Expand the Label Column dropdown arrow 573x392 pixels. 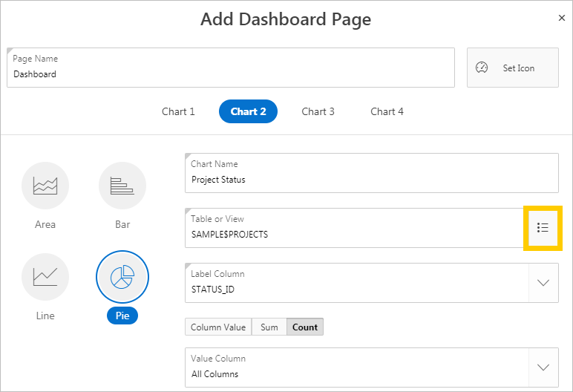(543, 283)
